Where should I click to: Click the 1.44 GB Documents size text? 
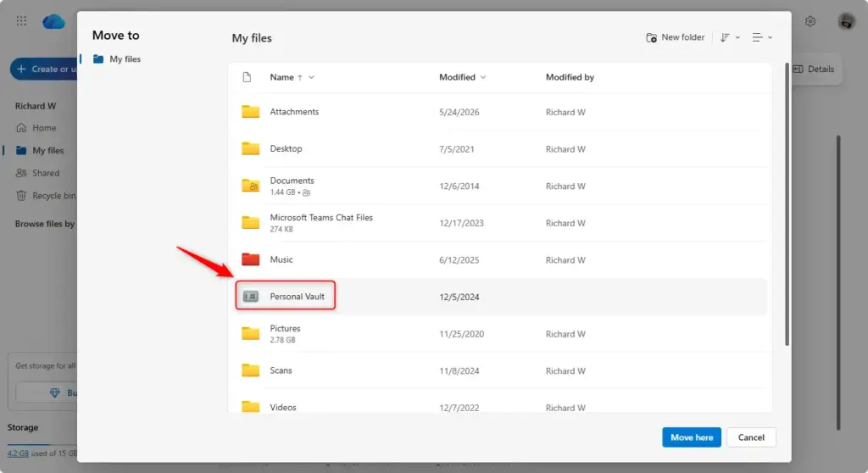(282, 192)
